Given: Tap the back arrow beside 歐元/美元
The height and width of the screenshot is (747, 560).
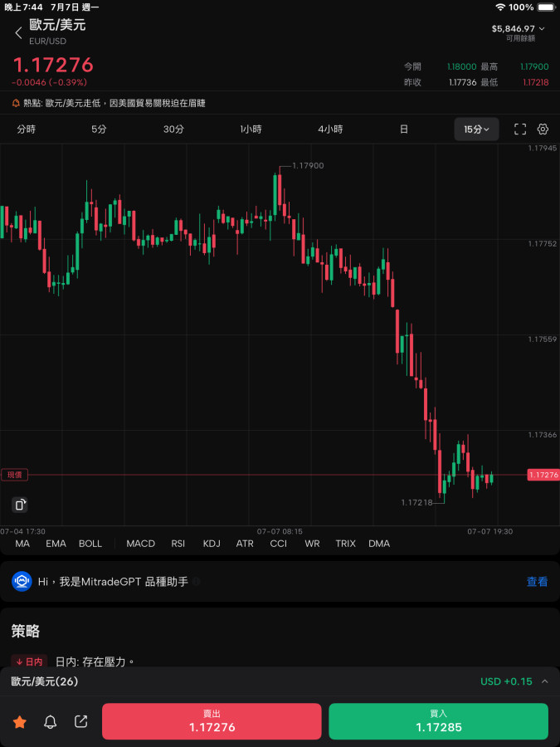Looking at the screenshot, I should coord(18,33).
